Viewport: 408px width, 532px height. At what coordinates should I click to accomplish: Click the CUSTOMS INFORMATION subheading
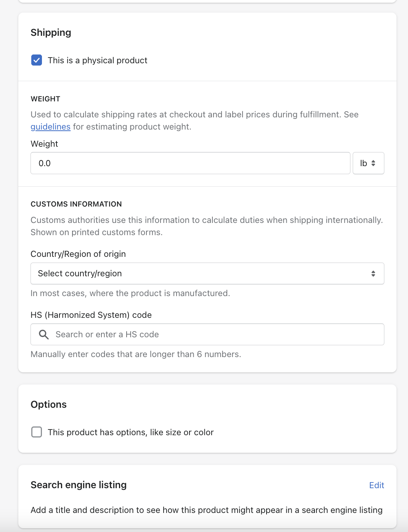click(x=76, y=204)
